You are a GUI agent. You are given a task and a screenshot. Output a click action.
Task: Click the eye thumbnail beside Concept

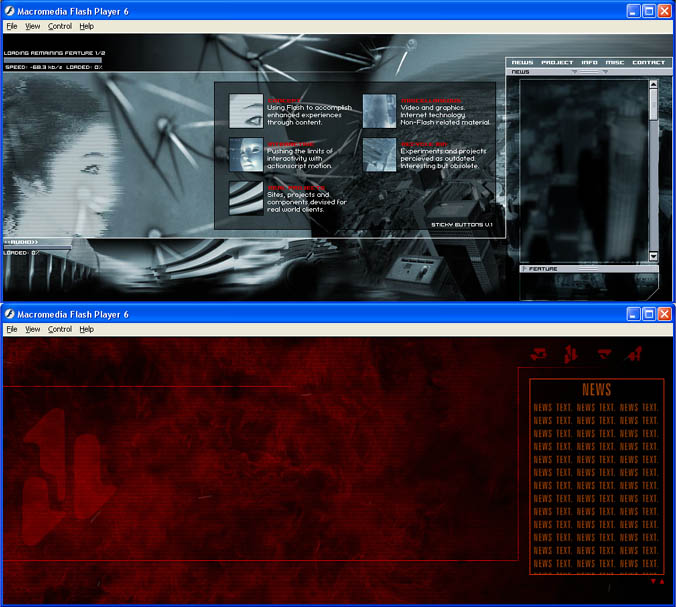click(x=246, y=111)
